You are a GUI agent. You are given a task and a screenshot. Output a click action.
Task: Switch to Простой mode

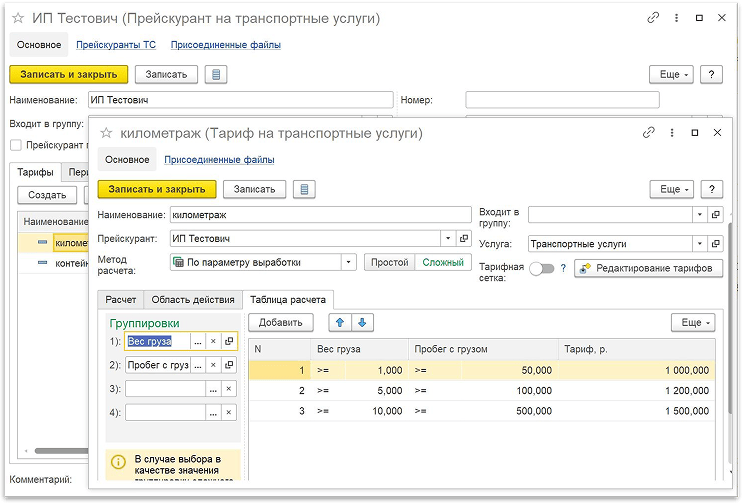[x=389, y=262]
